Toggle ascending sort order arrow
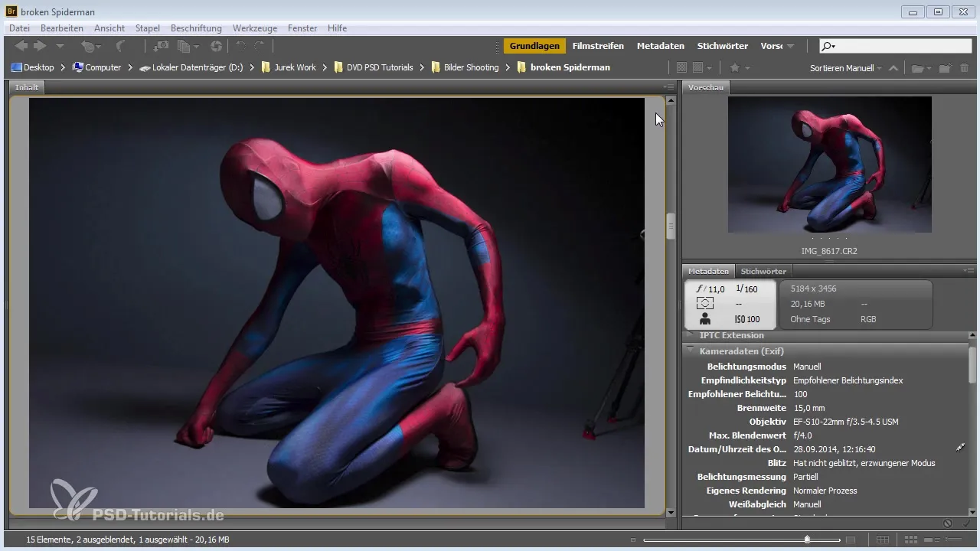The width and height of the screenshot is (980, 551). (893, 68)
